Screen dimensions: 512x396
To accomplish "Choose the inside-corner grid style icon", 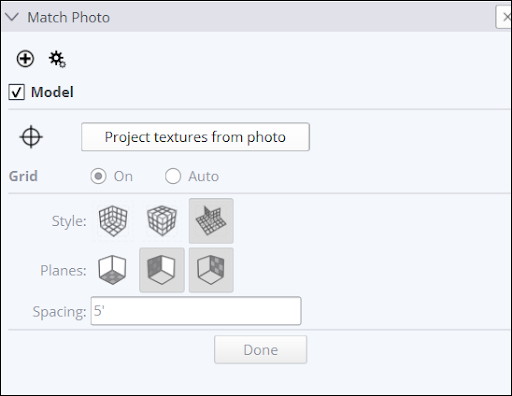I will click(113, 221).
